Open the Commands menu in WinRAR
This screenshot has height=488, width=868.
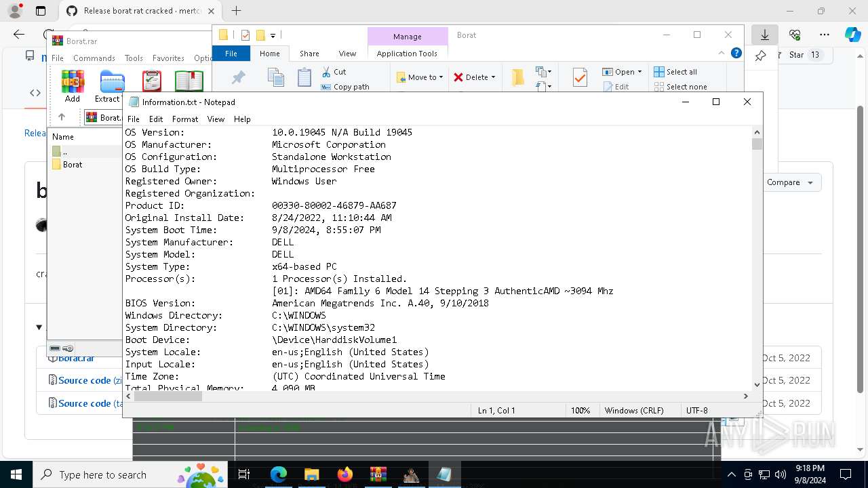pos(94,58)
